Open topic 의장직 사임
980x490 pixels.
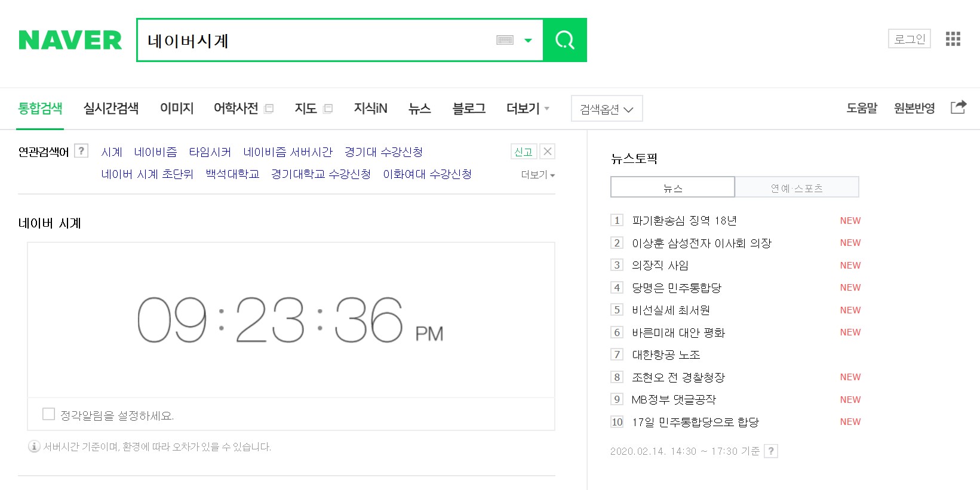660,266
